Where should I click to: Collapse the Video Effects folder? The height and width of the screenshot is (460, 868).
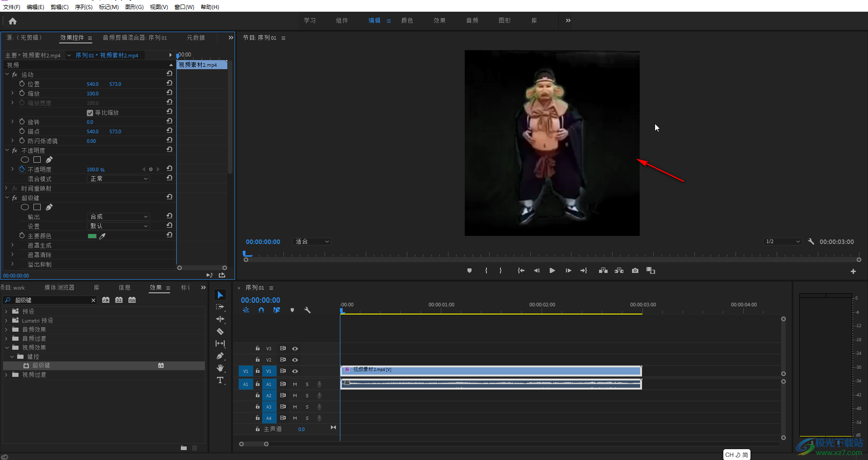(x=6, y=347)
